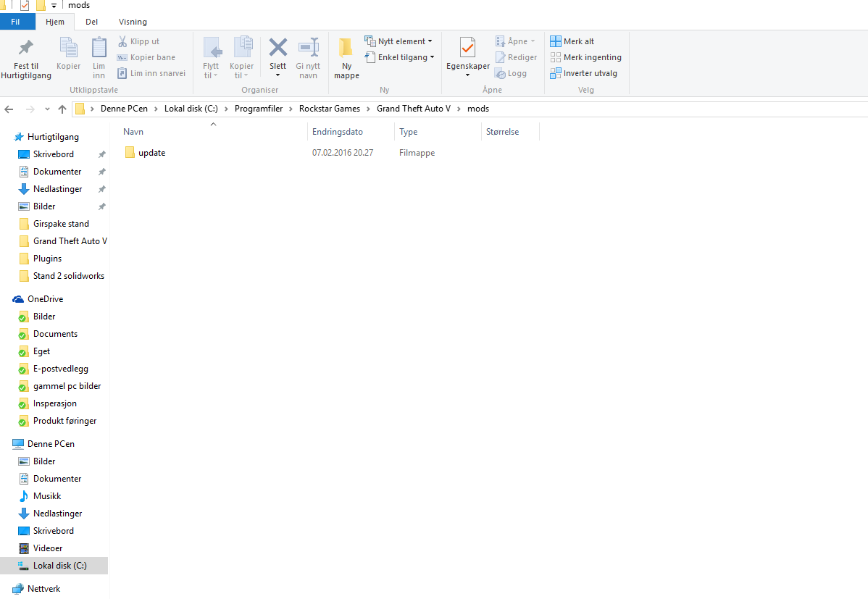Click the Egenskaper properties icon
868x599 pixels.
pyautogui.click(x=468, y=48)
